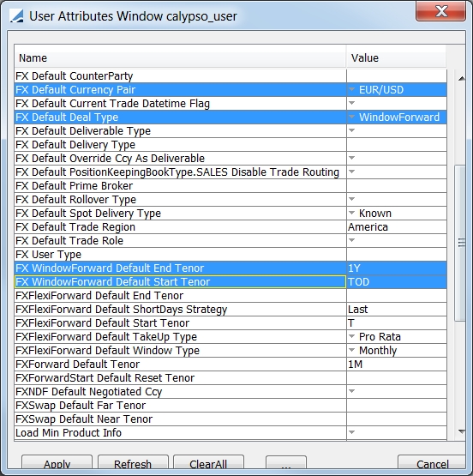Click the ellipsis button beside ClearAll
The image size is (473, 476).
pyautogui.click(x=286, y=462)
